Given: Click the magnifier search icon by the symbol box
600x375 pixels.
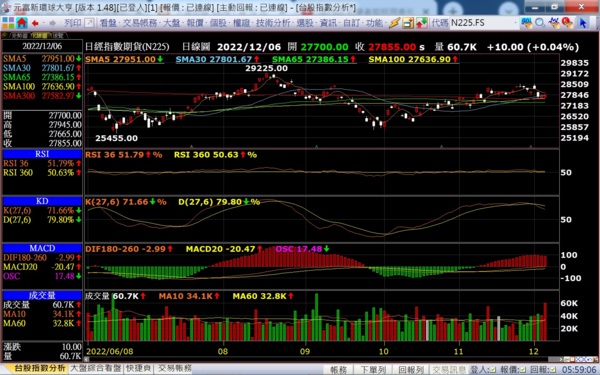Looking at the screenshot, I should [540, 23].
